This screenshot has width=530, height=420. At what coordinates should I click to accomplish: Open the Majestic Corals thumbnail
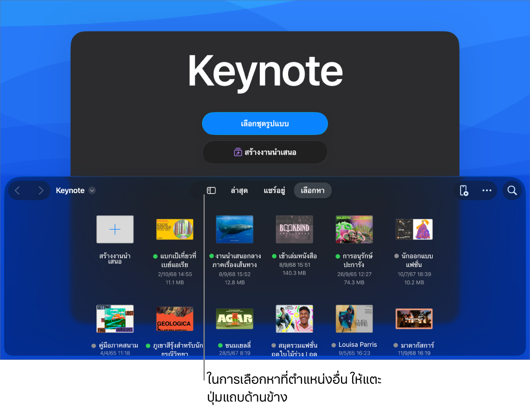[x=354, y=229]
